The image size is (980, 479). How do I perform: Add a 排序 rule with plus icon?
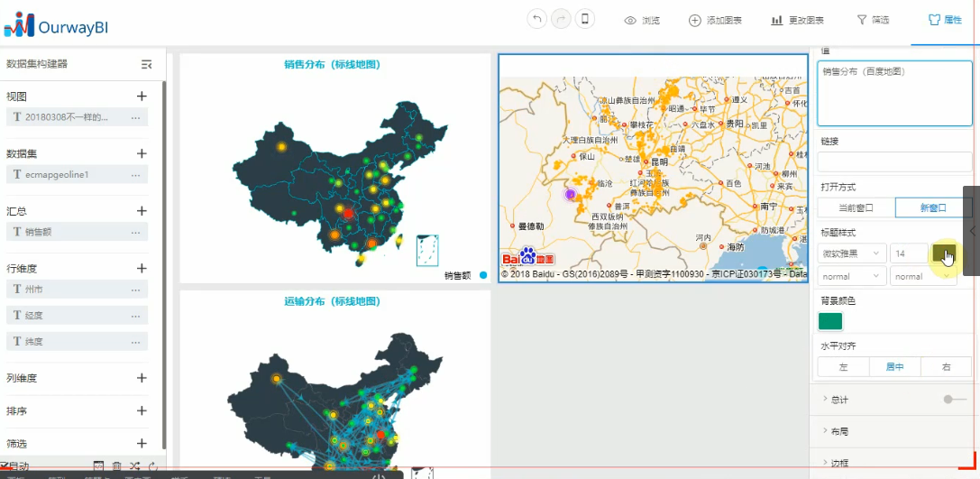[x=142, y=410]
